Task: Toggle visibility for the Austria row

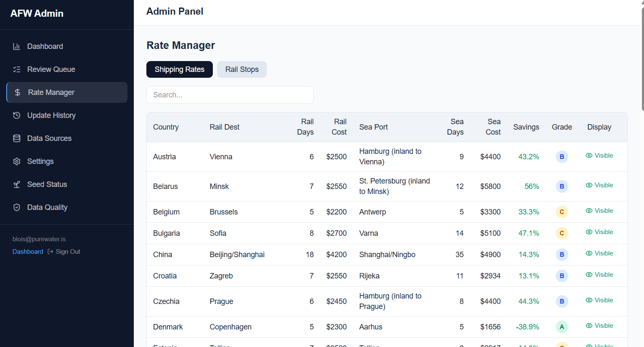Action: tap(599, 156)
